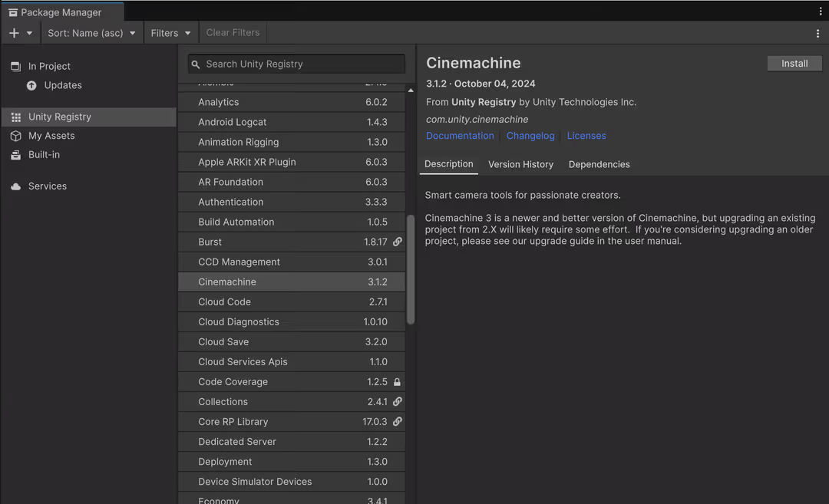
Task: Click the plus add package icon
Action: click(x=15, y=33)
